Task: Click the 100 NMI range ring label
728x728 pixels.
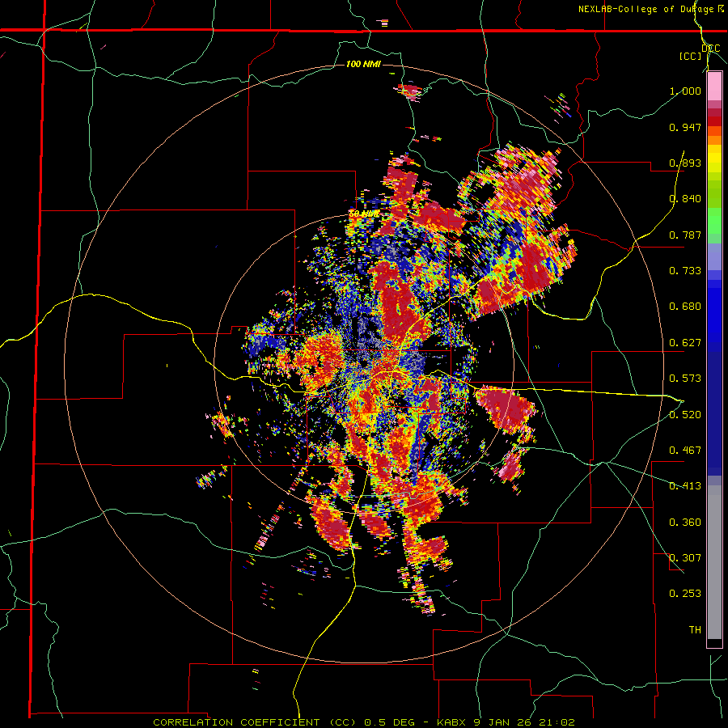Action: (x=363, y=64)
